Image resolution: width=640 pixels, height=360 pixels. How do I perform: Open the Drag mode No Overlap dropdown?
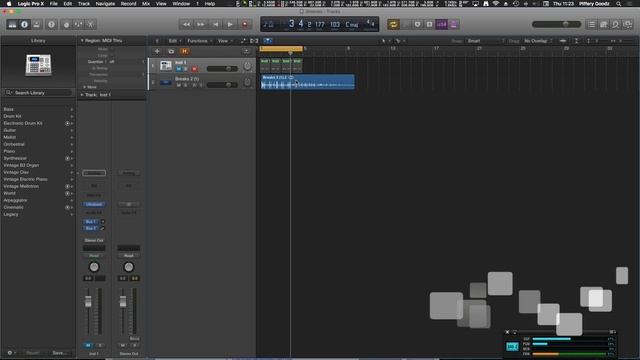click(x=538, y=41)
